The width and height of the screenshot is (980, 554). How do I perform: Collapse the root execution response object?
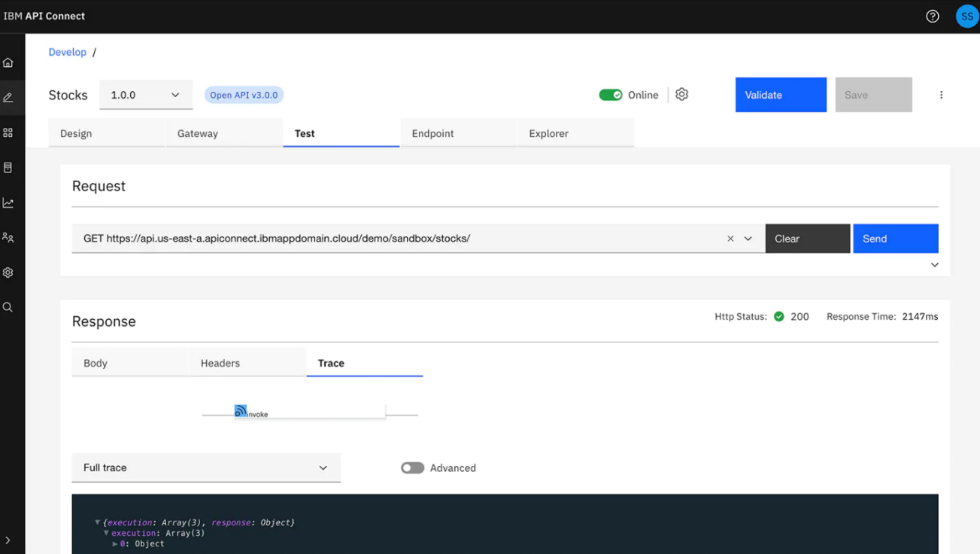(98, 522)
